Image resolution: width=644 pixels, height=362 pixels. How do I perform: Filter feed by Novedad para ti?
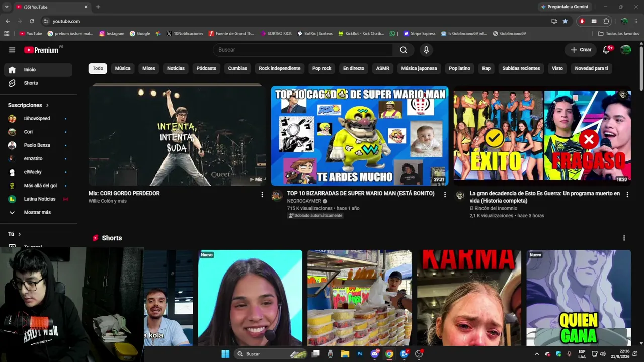pyautogui.click(x=591, y=68)
